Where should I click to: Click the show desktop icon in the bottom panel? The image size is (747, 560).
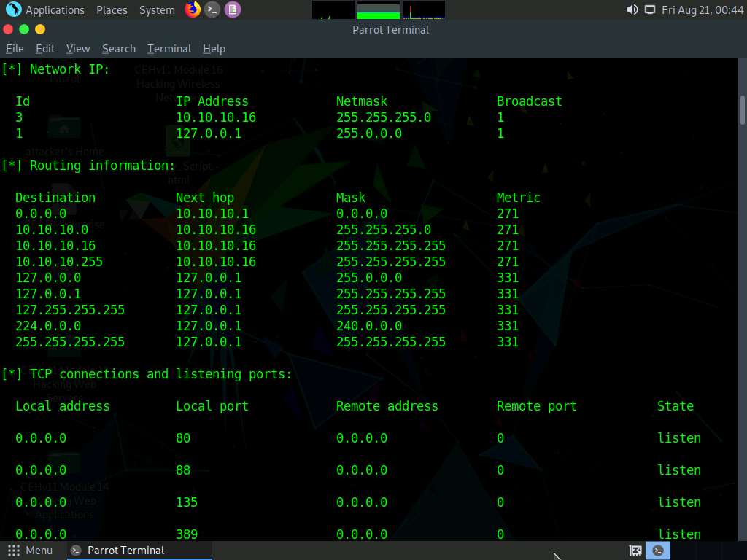click(635, 551)
